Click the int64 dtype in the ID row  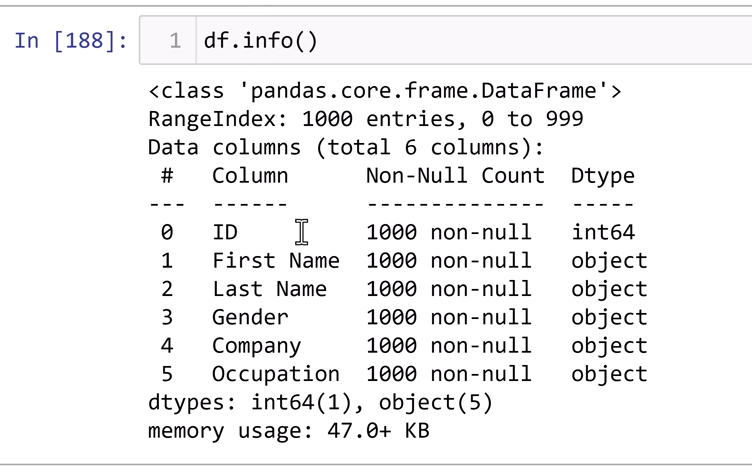[x=603, y=233]
